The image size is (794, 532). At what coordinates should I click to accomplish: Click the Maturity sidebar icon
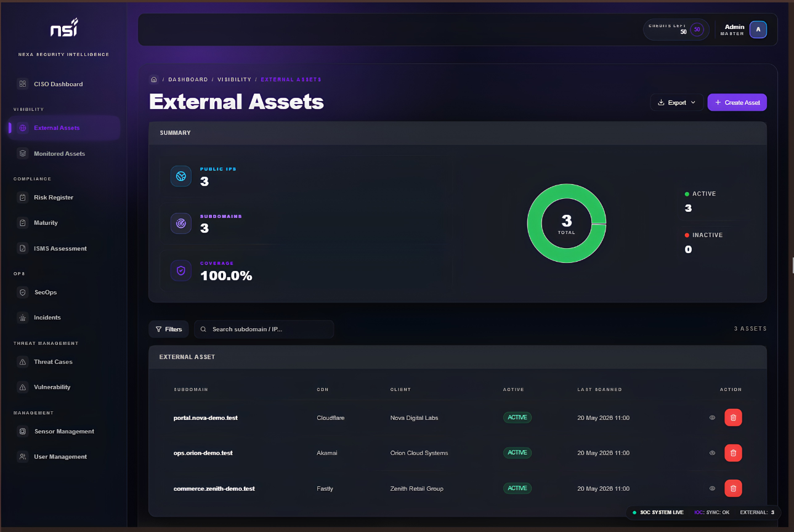tap(23, 223)
